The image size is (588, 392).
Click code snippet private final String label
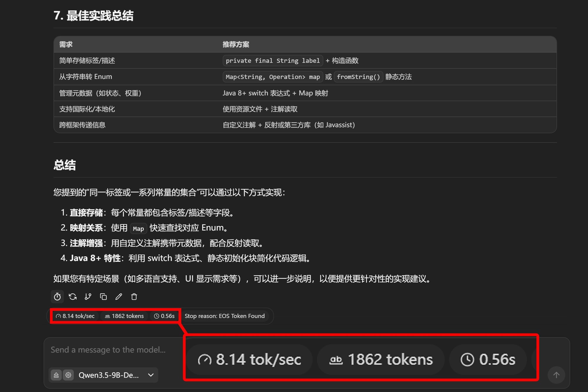(x=273, y=61)
